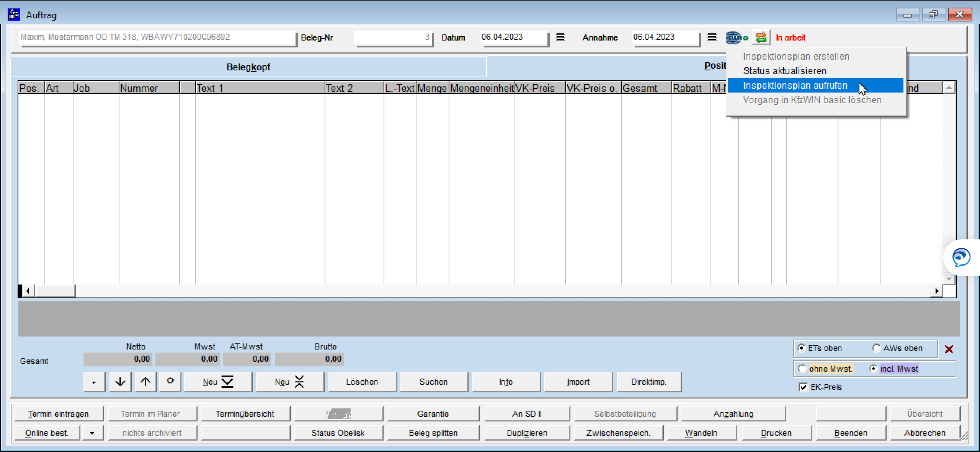Choose Inspektionsplan aufrufen menu entry
Screen dimensions: 980x452
point(815,85)
